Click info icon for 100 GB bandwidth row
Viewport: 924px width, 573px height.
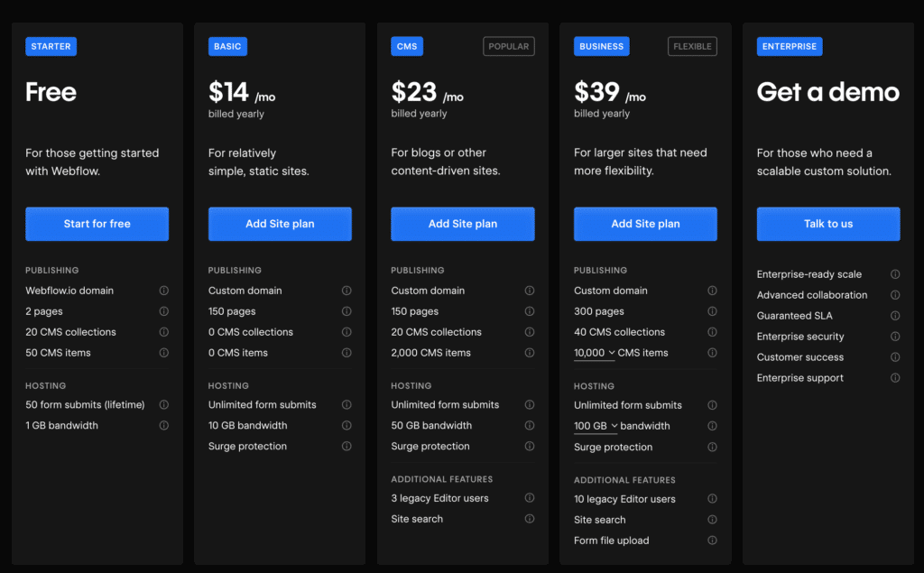coord(713,426)
